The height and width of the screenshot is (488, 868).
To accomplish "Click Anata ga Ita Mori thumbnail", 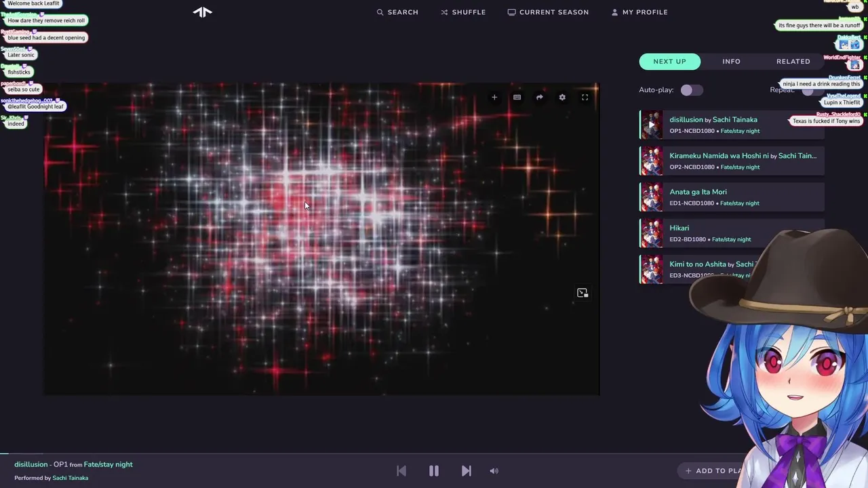I will pyautogui.click(x=652, y=197).
